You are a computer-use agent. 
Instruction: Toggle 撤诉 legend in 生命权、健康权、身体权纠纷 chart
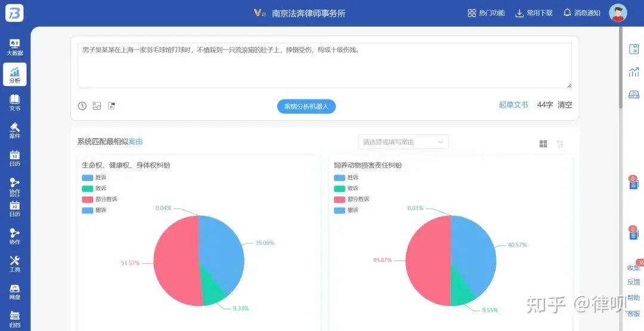point(94,211)
